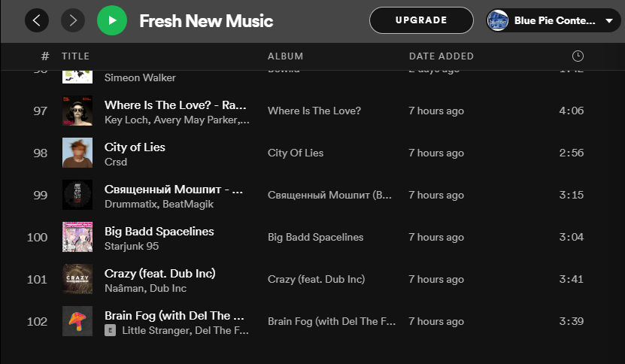Screen dimensions: 625x364
Task: Select the City of Lies album cover
Action: coord(77,153)
